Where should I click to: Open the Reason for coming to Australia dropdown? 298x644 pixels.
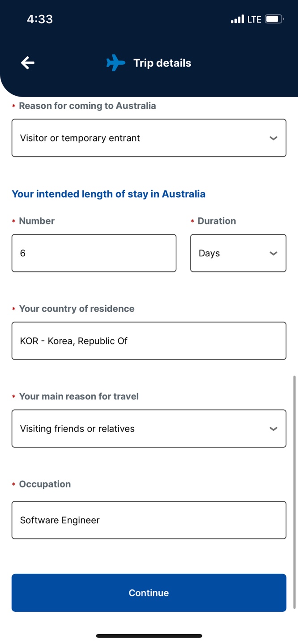point(149,138)
